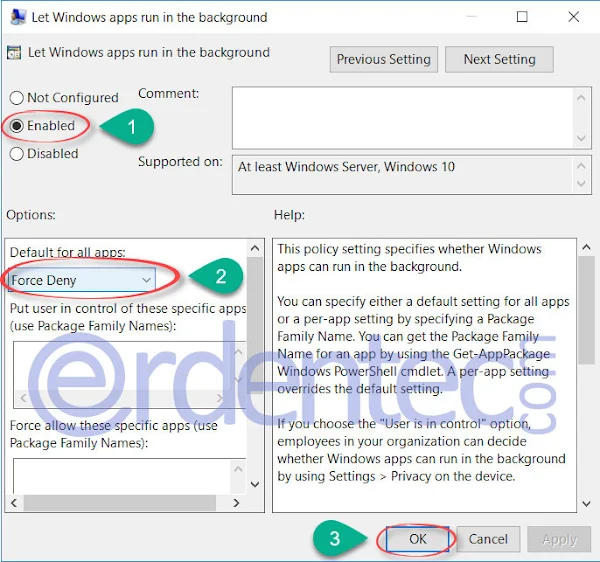Click the Force allow apps list box

coord(122,476)
